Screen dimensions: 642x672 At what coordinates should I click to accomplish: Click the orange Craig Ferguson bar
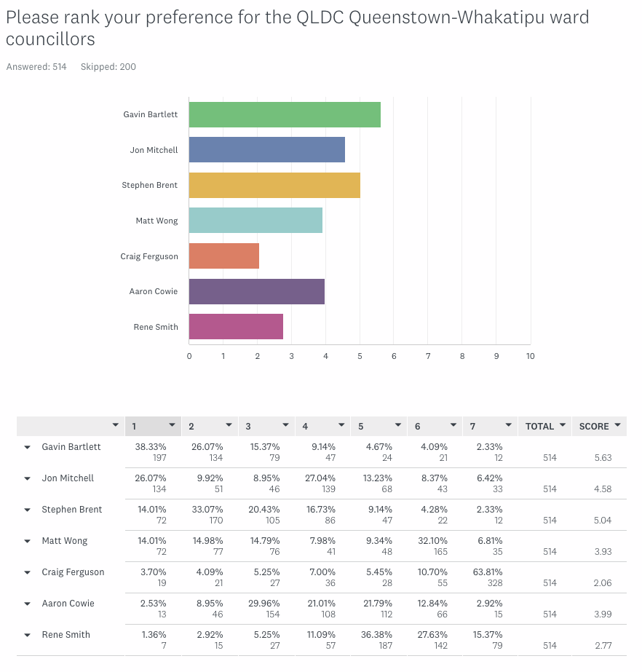pyautogui.click(x=224, y=256)
